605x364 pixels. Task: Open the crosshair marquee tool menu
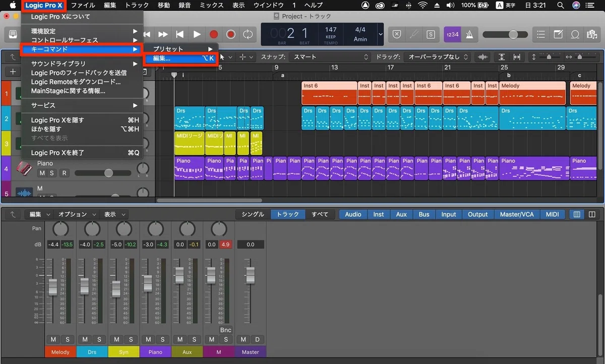tap(246, 57)
